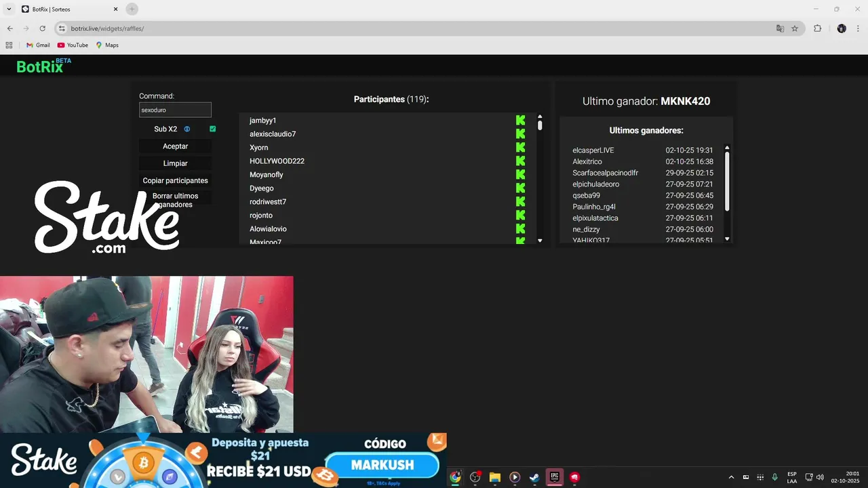Select participant jambyy1

point(262,121)
